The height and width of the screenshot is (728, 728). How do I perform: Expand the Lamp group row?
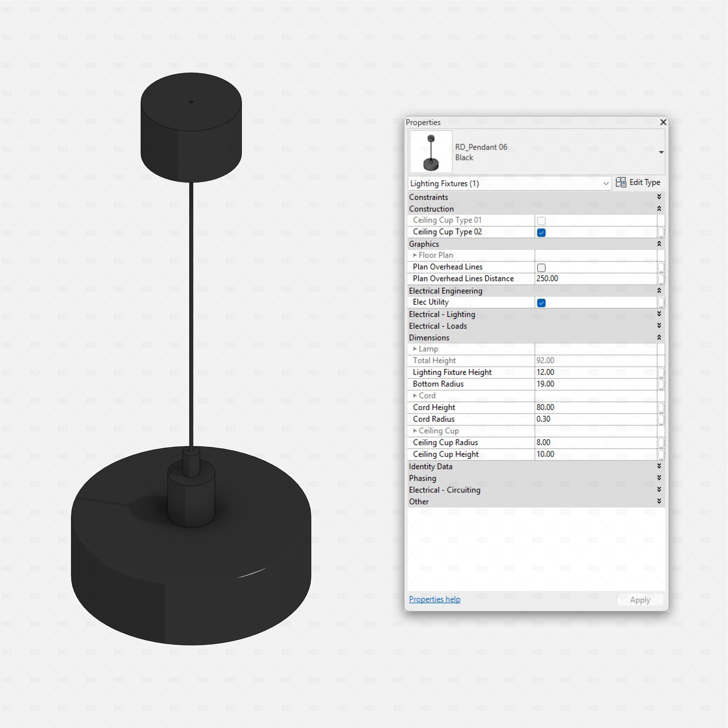(x=415, y=349)
